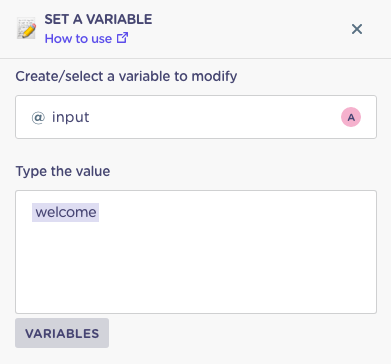This screenshot has height=364, width=391.
Task: Click the VARIABLES button
Action: coord(62,333)
